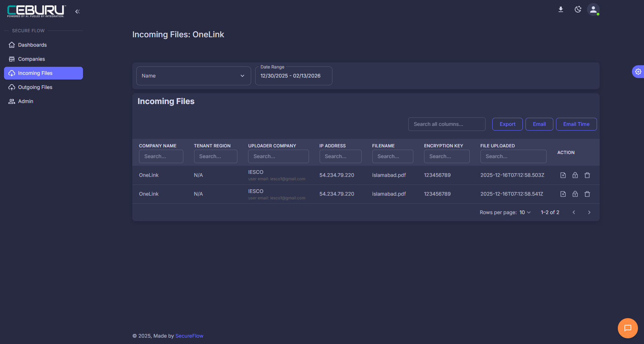Click the Tenant Region column header
This screenshot has width=644, height=344.
212,146
